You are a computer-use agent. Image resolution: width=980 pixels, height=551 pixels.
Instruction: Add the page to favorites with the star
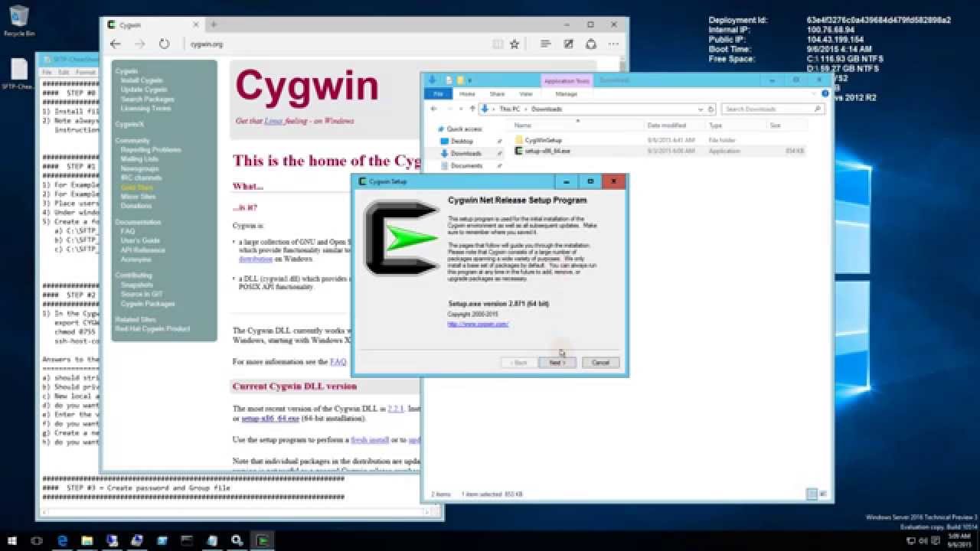point(514,44)
